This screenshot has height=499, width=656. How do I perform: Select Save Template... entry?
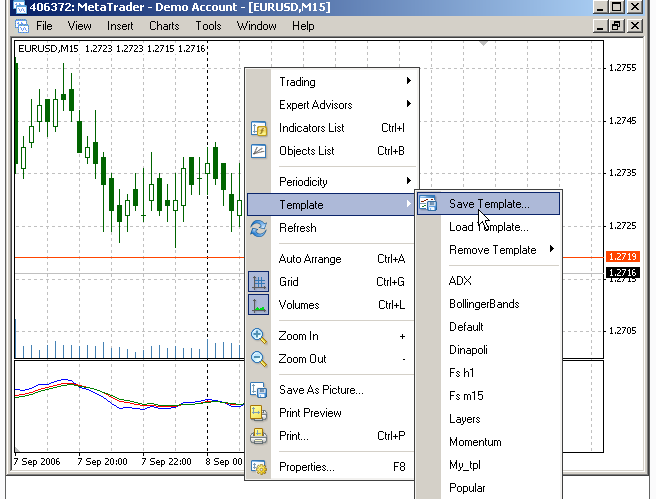[x=488, y=204]
